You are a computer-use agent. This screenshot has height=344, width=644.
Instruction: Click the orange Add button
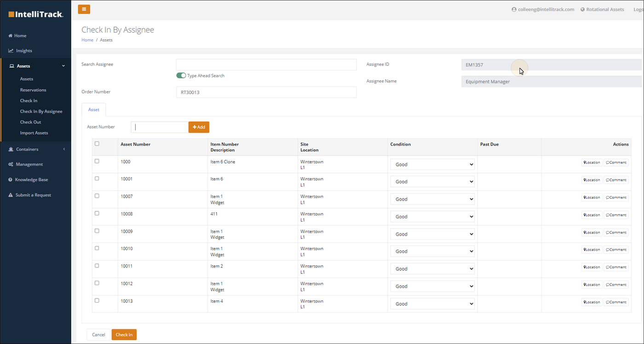[x=199, y=127]
